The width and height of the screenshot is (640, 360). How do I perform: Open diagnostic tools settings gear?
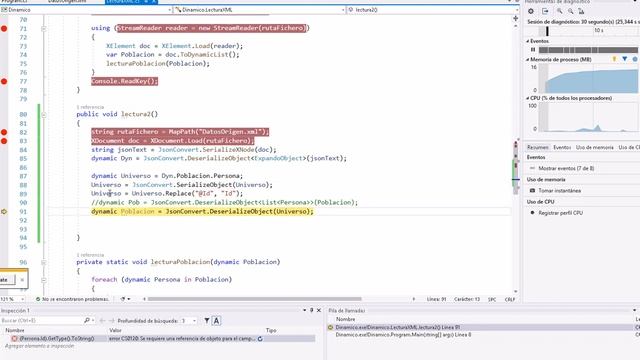(531, 11)
